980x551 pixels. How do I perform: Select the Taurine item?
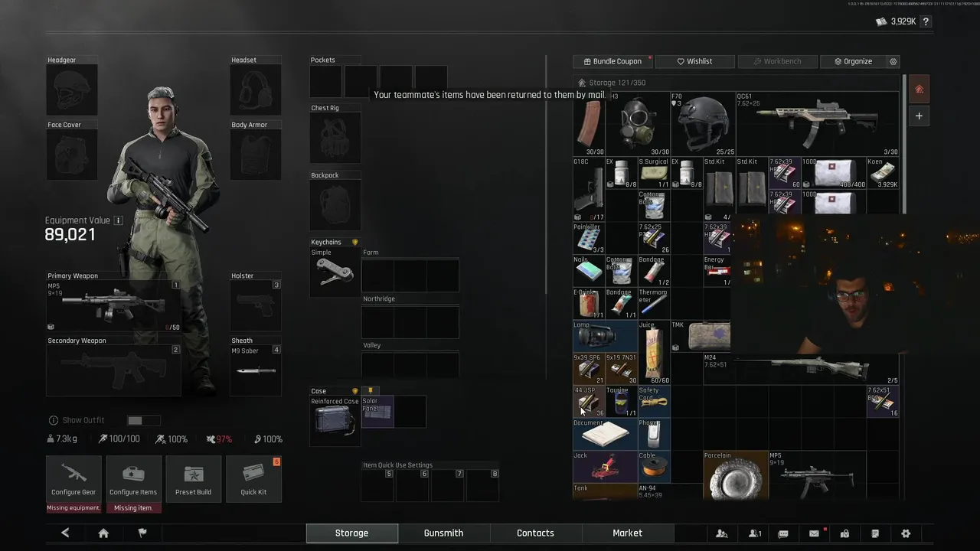click(621, 401)
